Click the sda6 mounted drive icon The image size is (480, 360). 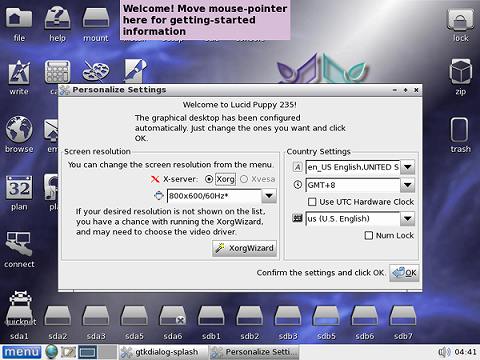(x=173, y=317)
